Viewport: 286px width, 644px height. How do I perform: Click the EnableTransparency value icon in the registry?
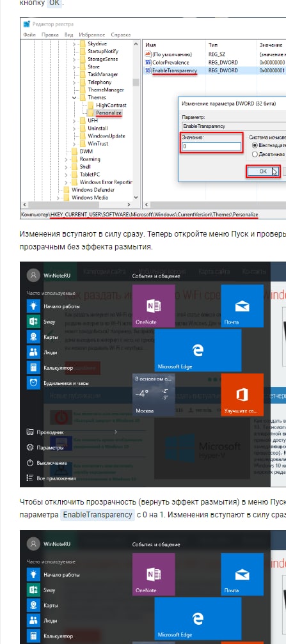(148, 70)
